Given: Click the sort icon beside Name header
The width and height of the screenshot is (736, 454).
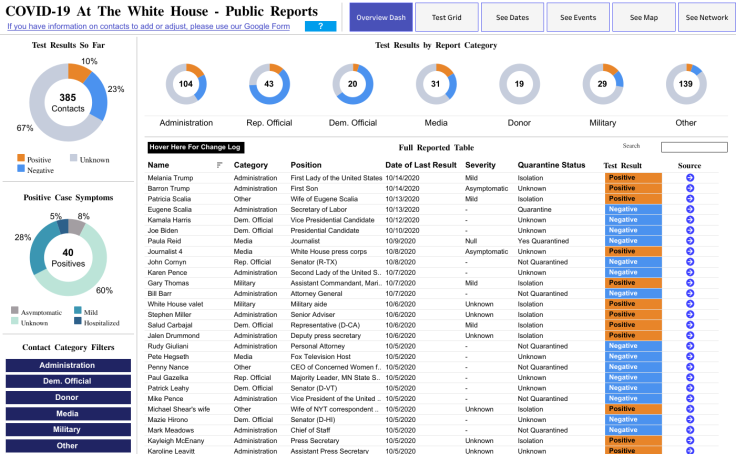Looking at the screenshot, I should coord(219,165).
